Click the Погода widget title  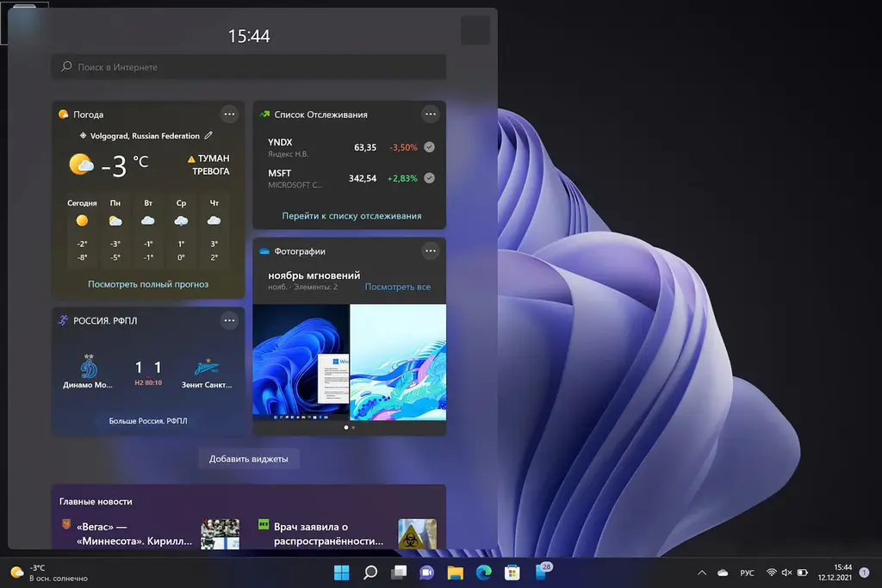(x=89, y=115)
